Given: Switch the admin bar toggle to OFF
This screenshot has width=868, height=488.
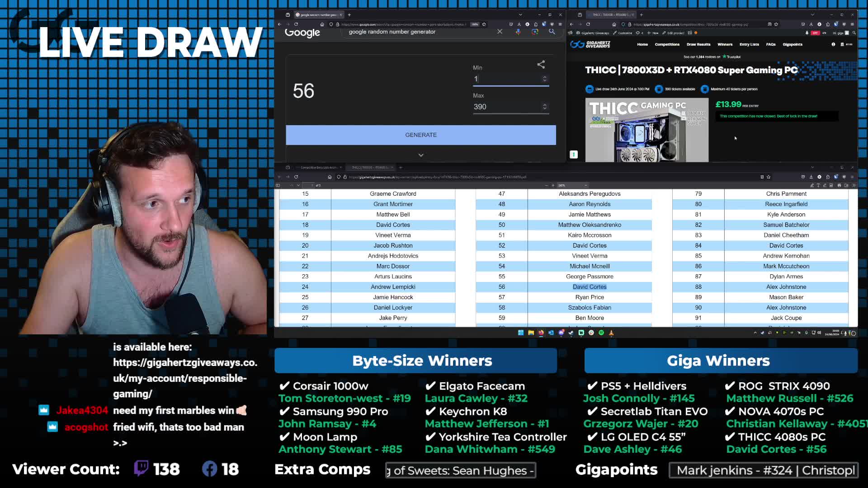Looking at the screenshot, I should [x=815, y=33].
